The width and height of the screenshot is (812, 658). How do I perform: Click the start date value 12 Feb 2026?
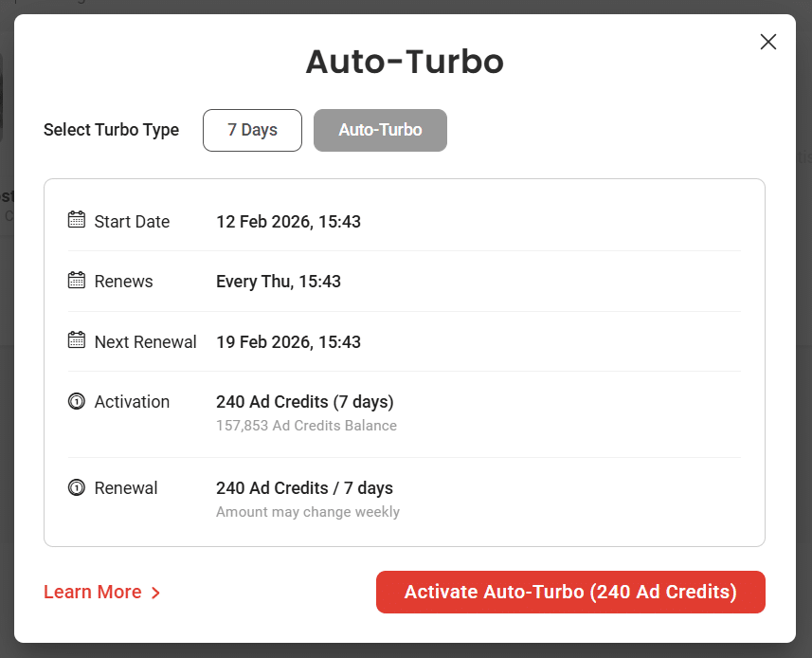(x=288, y=222)
